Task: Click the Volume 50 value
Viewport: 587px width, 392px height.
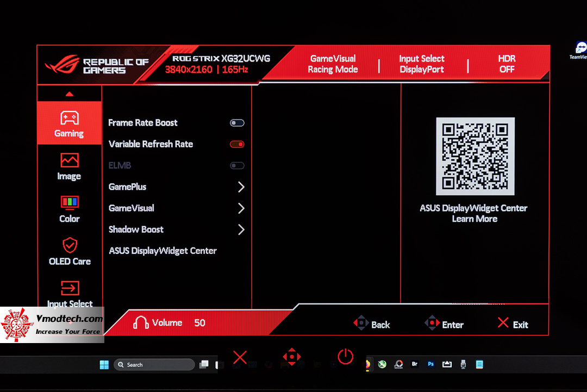Action: pyautogui.click(x=199, y=323)
